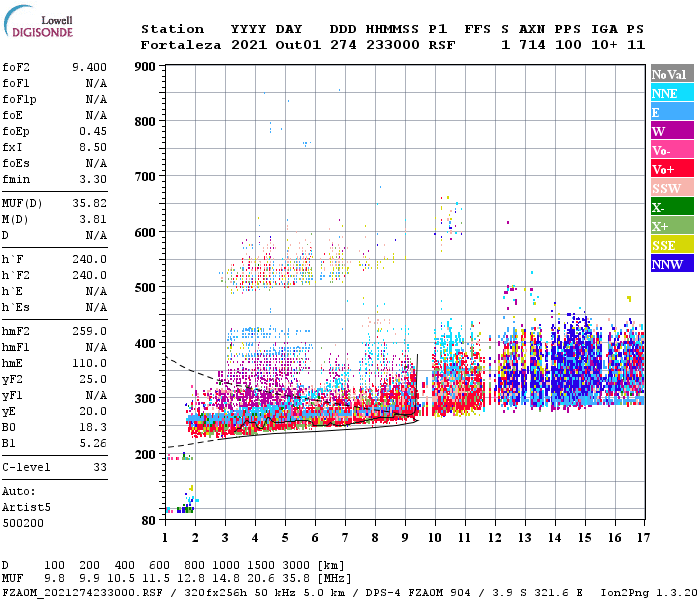
Task: Click the h`F2 value 240.0
Action: click(x=89, y=275)
